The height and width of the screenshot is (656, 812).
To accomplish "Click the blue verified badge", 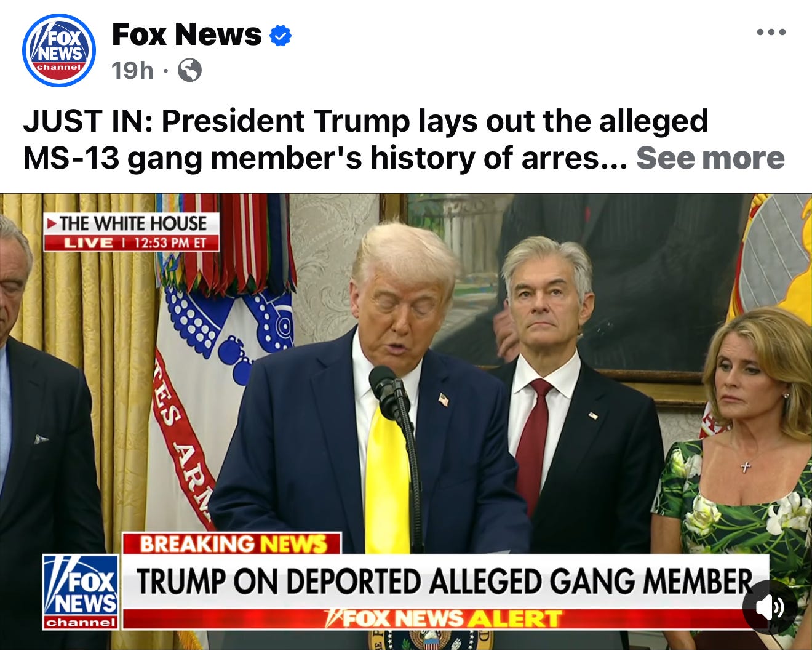I will click(281, 36).
